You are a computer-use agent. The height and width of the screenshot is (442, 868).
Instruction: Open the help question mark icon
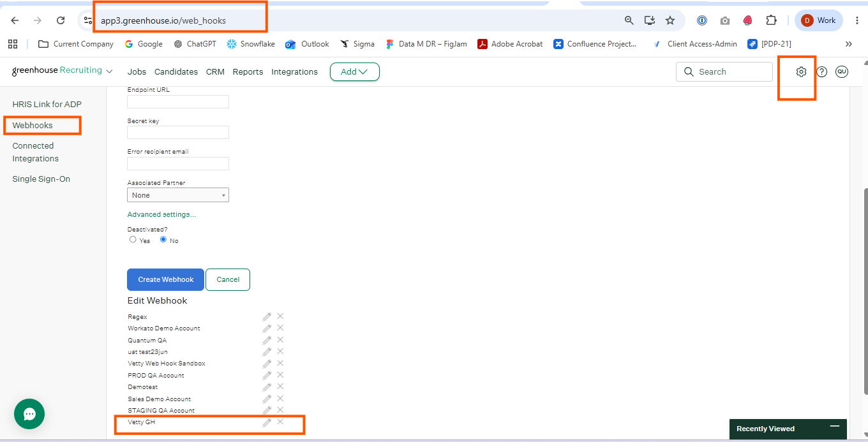(x=822, y=72)
